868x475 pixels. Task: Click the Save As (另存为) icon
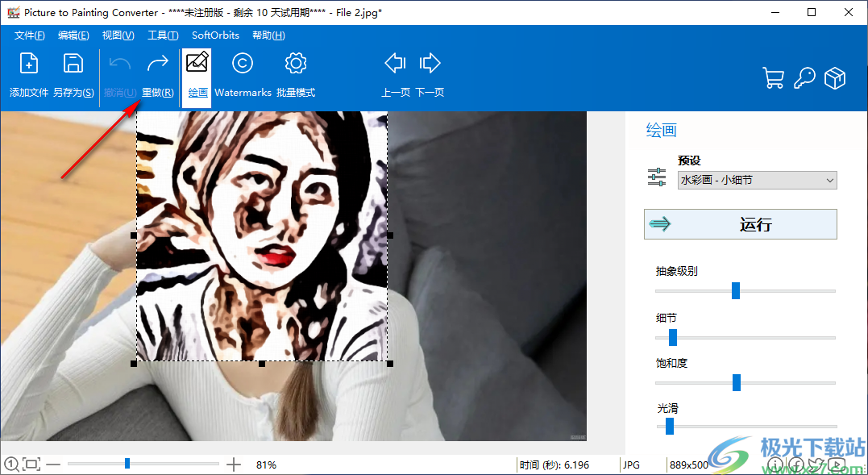pyautogui.click(x=73, y=63)
